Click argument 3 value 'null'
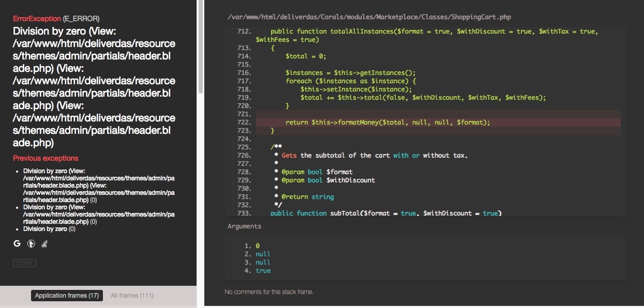 (263, 263)
